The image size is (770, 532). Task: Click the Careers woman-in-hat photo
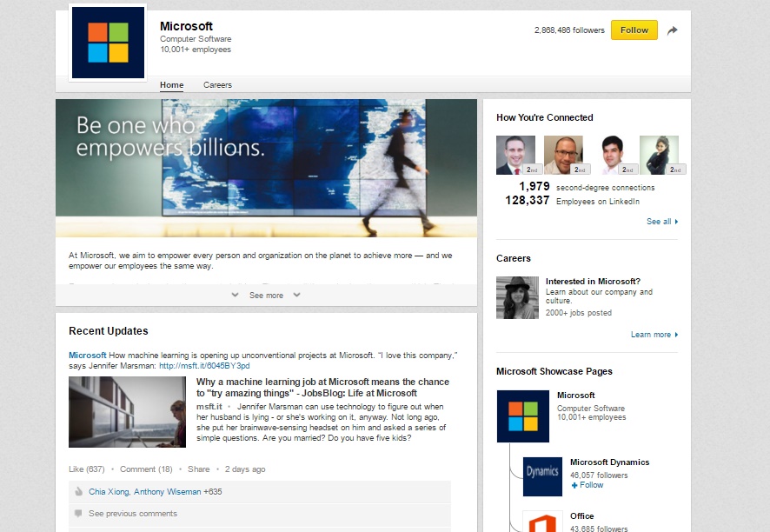517,297
